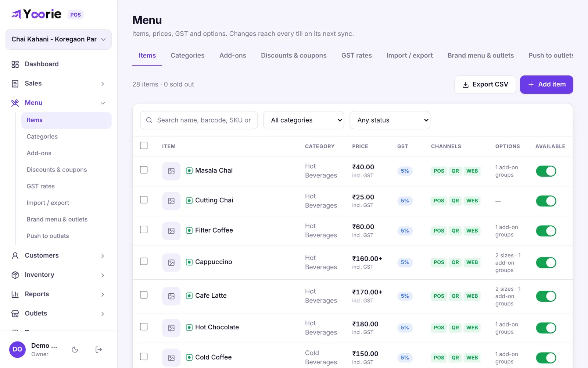Click Filter Coffee WEB channel badge
588x368 pixels.
pyautogui.click(x=472, y=231)
